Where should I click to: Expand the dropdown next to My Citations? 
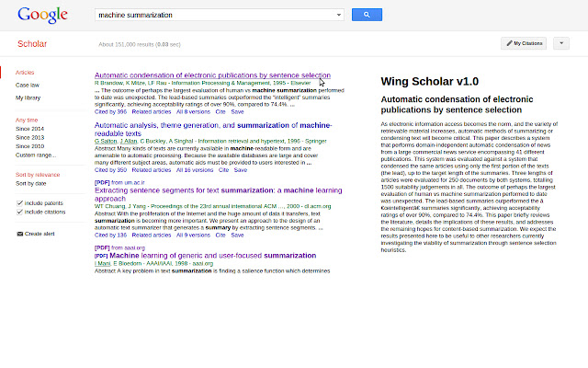pyautogui.click(x=561, y=43)
